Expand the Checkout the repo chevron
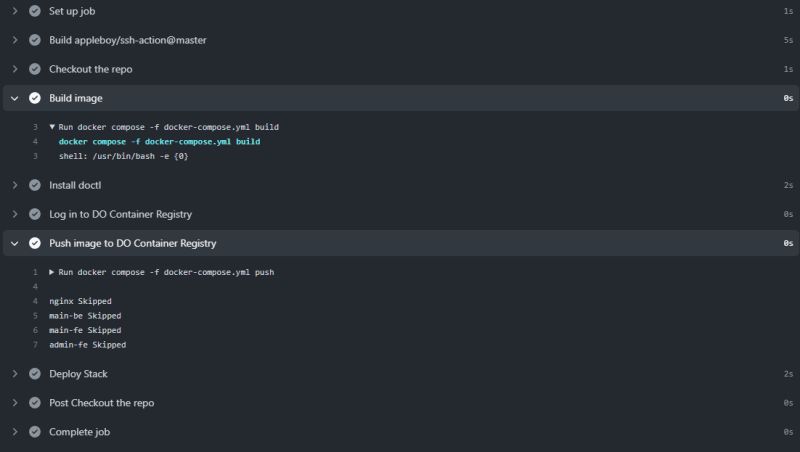 [15, 69]
